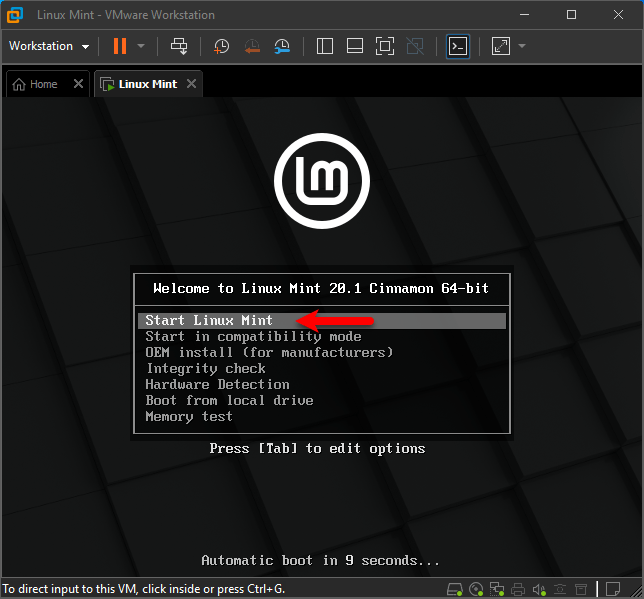The height and width of the screenshot is (599, 644).
Task: Choose Integrity check boot option
Action: 206,369
